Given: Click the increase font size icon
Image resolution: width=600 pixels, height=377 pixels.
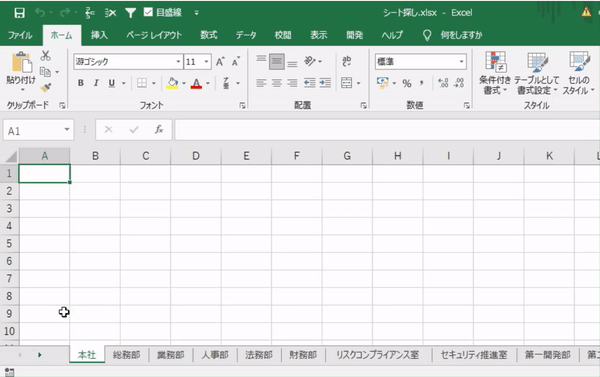Looking at the screenshot, I should (x=220, y=62).
